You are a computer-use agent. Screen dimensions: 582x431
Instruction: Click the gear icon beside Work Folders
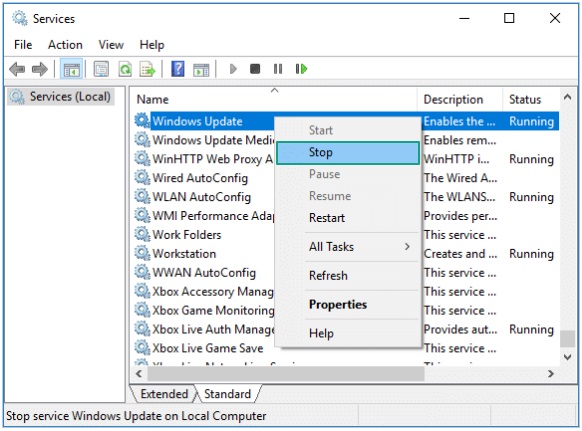(142, 234)
